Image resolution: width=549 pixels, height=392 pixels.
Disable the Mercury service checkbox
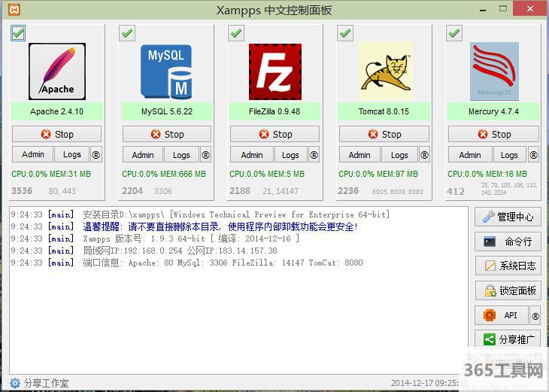[454, 33]
